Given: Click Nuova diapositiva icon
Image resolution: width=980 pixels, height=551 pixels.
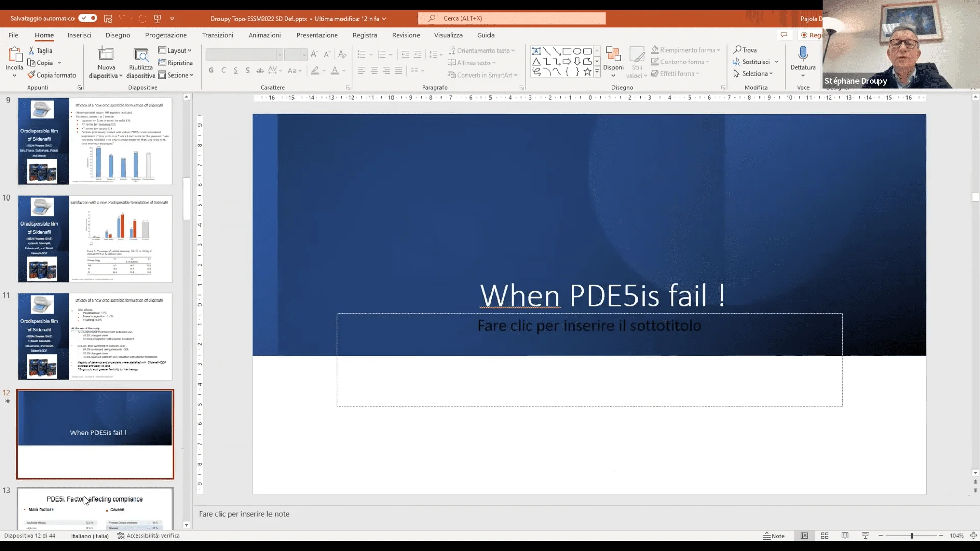Looking at the screenshot, I should click(106, 55).
